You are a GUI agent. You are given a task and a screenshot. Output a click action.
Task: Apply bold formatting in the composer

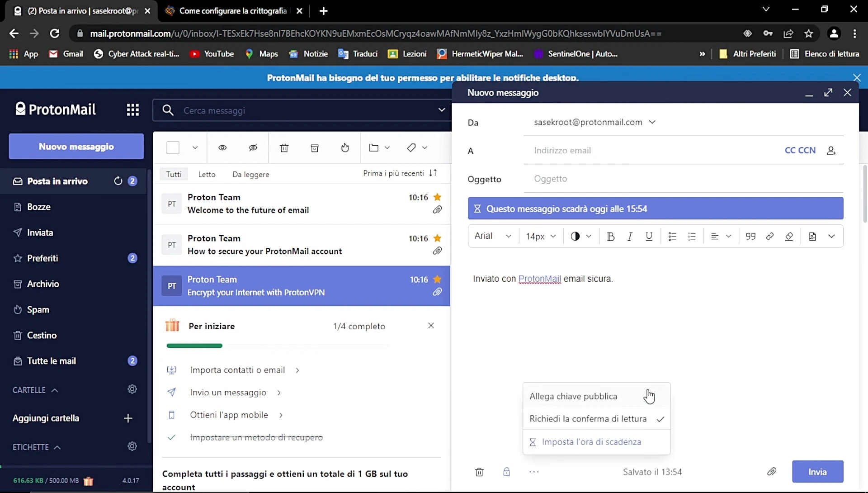[611, 236]
